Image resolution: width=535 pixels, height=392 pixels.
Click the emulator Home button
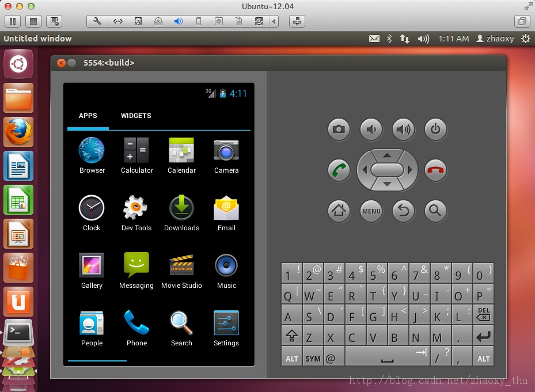[x=339, y=211]
